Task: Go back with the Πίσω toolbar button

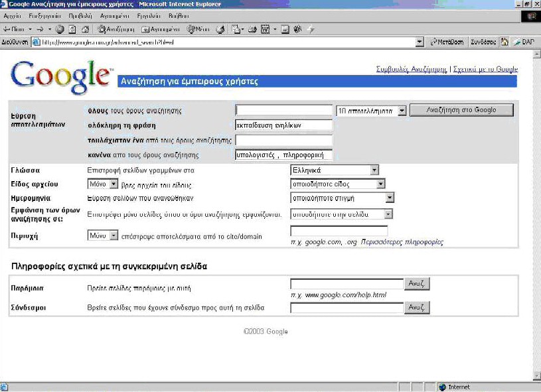Action: coord(14,29)
